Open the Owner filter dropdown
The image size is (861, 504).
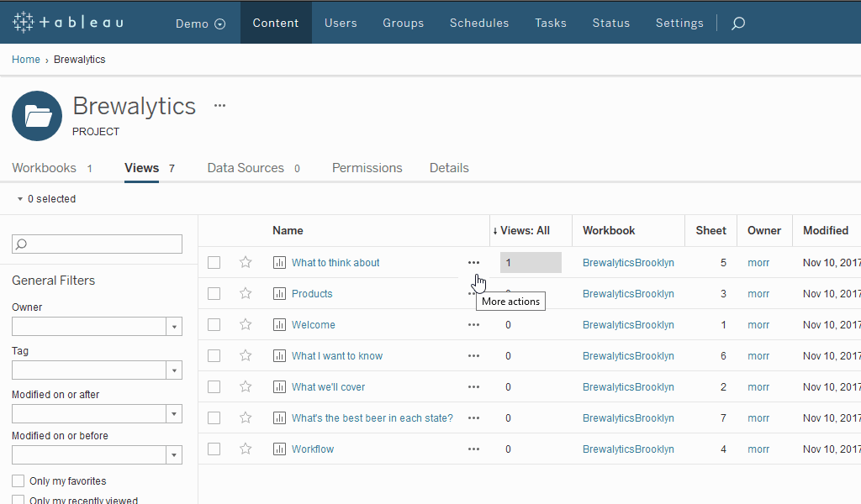[173, 326]
